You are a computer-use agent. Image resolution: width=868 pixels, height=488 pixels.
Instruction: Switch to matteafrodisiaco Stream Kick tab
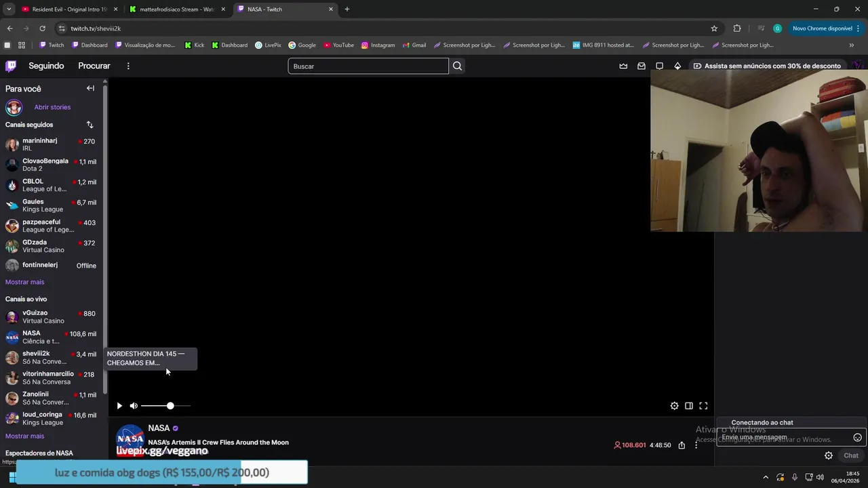pos(176,9)
